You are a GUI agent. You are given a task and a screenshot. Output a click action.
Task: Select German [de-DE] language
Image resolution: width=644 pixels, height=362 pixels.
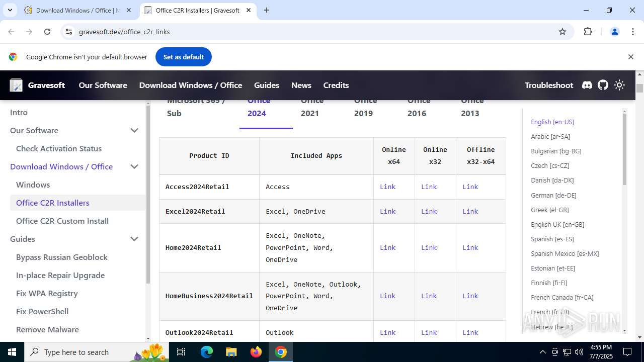coord(553,195)
